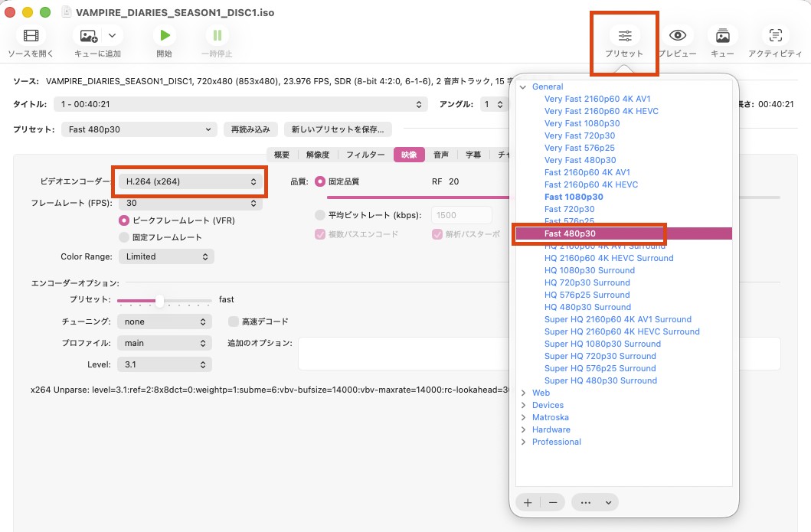Select Fast 2160p60 4K HEVC preset
Viewport: 811px width, 532px height.
(x=591, y=184)
